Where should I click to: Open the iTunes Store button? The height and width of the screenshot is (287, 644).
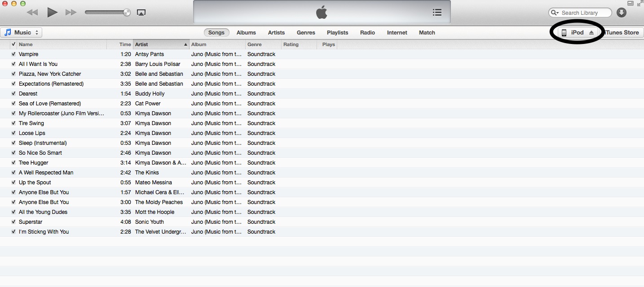623,33
